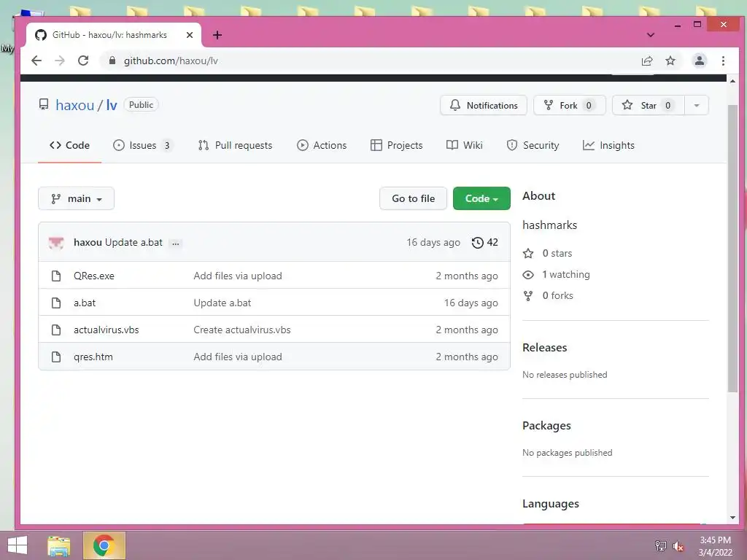Open the qres.htm file
The height and width of the screenshot is (560, 747).
pyautogui.click(x=93, y=357)
